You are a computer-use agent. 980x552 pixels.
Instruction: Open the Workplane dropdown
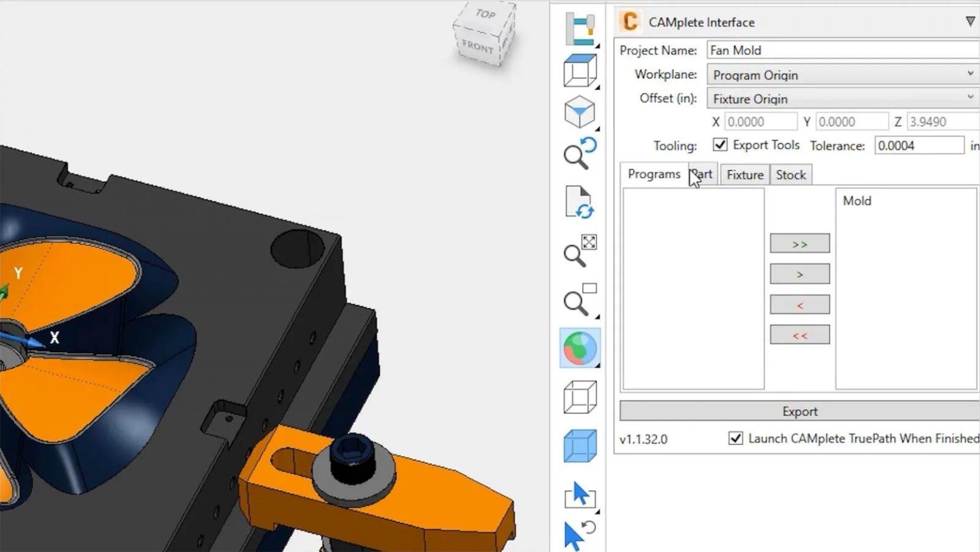[843, 75]
